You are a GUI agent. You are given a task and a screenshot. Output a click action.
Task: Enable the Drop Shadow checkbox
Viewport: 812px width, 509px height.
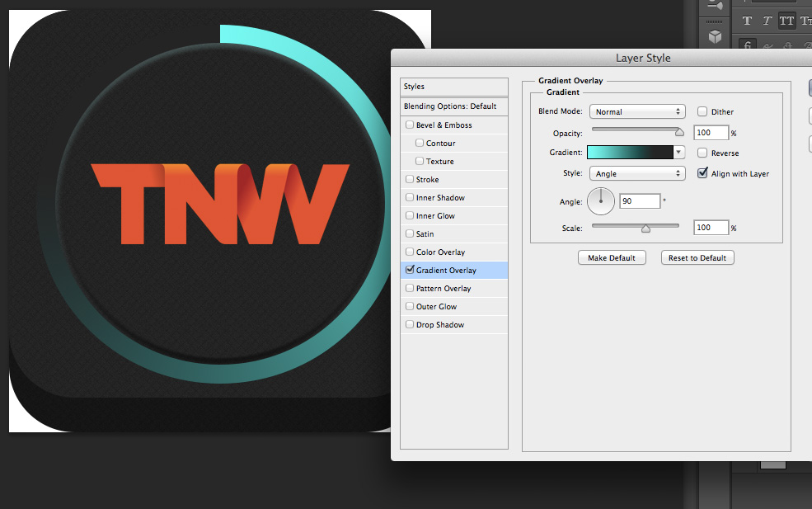[410, 324]
